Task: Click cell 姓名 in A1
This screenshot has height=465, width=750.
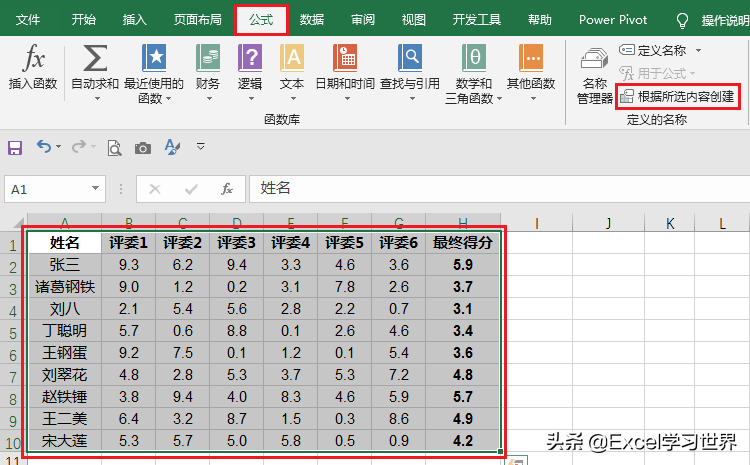Action: [65, 243]
